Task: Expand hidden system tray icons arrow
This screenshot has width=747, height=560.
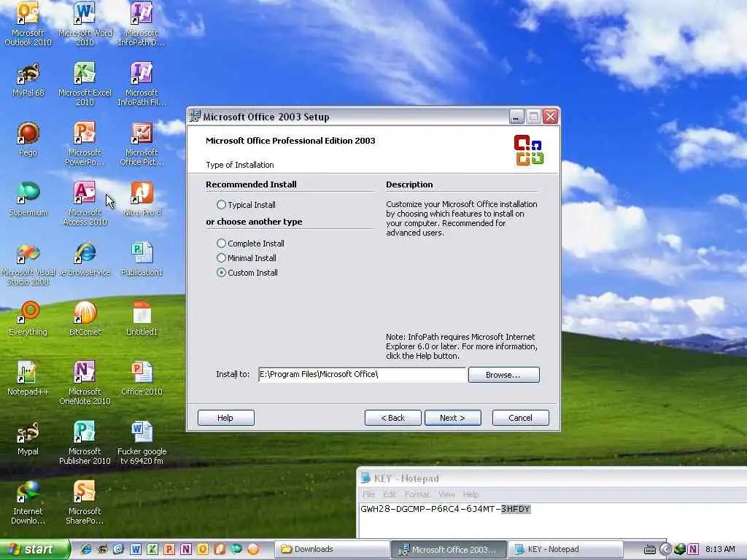Action: click(x=665, y=549)
